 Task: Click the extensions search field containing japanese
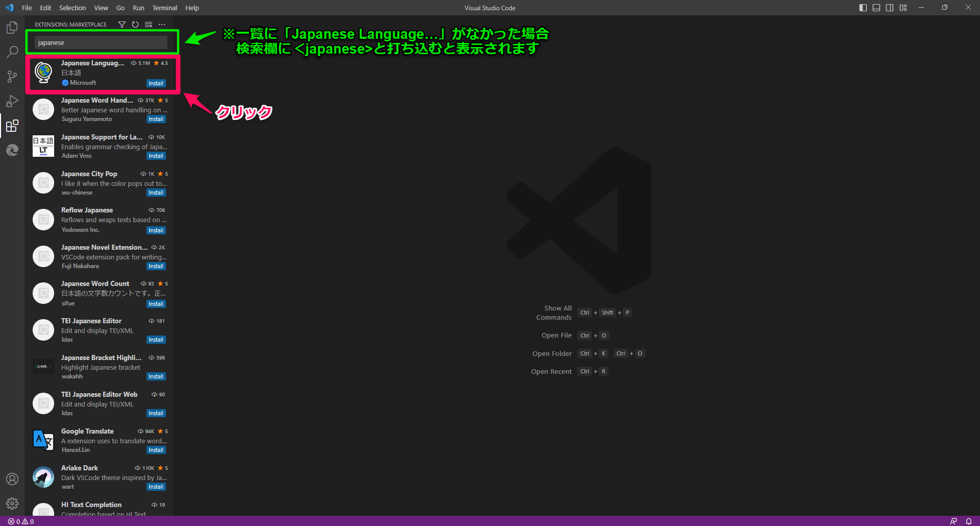(101, 42)
